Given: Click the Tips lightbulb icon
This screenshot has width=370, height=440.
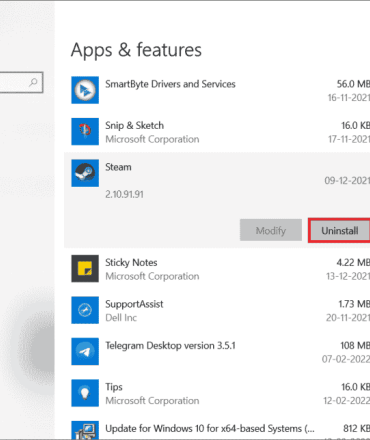Looking at the screenshot, I should point(85,393).
